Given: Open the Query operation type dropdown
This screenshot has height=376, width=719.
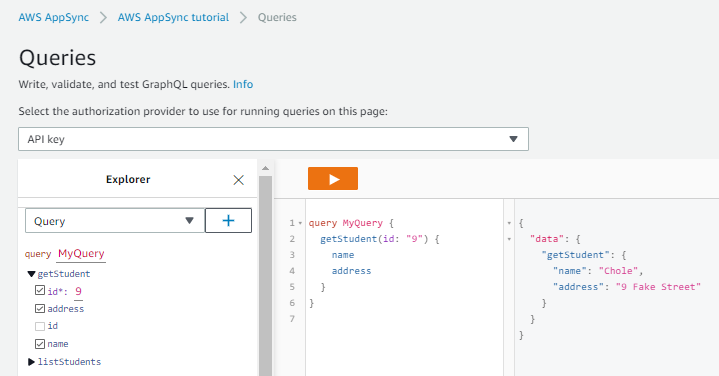Looking at the screenshot, I should point(115,221).
